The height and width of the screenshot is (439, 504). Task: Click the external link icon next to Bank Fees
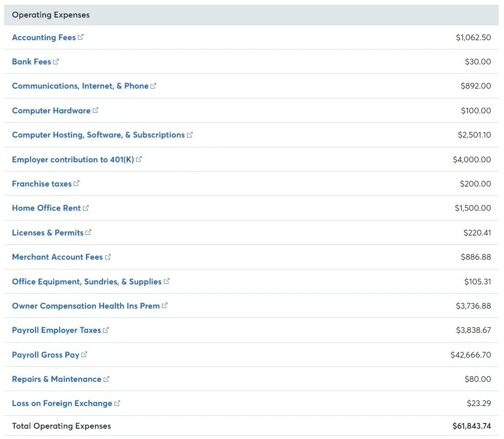click(x=55, y=61)
